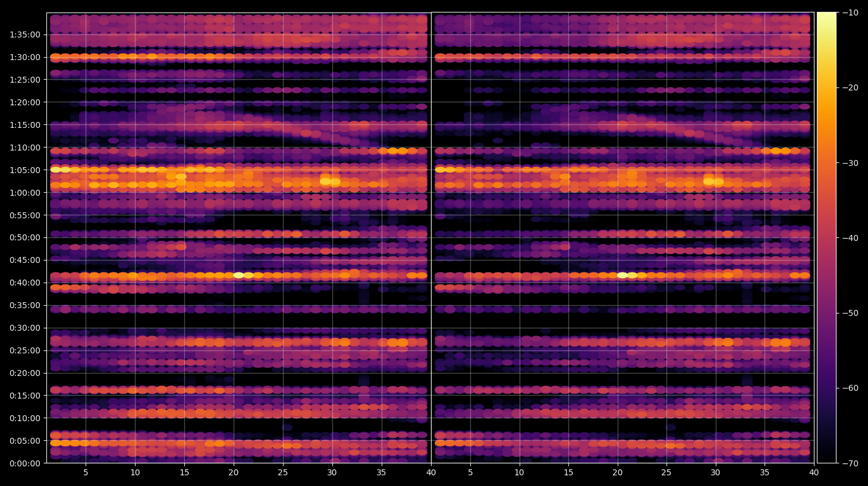Click the 0:00:00 time axis label
The width and height of the screenshot is (868, 486).
pos(25,463)
